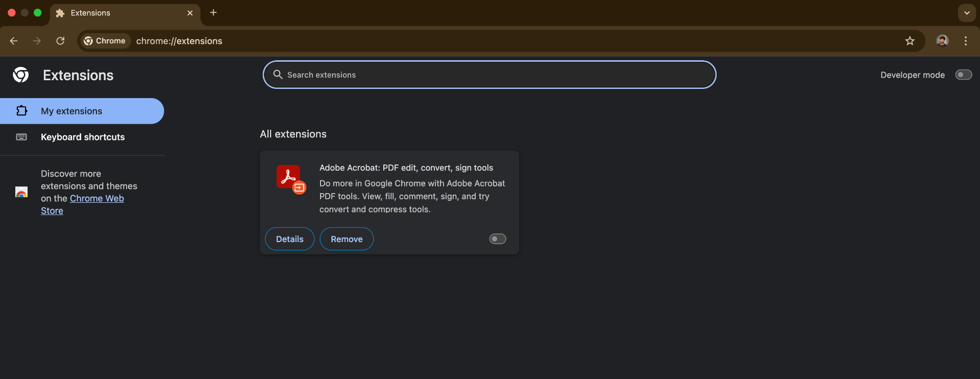This screenshot has height=379, width=980.
Task: Open the Chrome three-dot menu
Action: coord(966,41)
